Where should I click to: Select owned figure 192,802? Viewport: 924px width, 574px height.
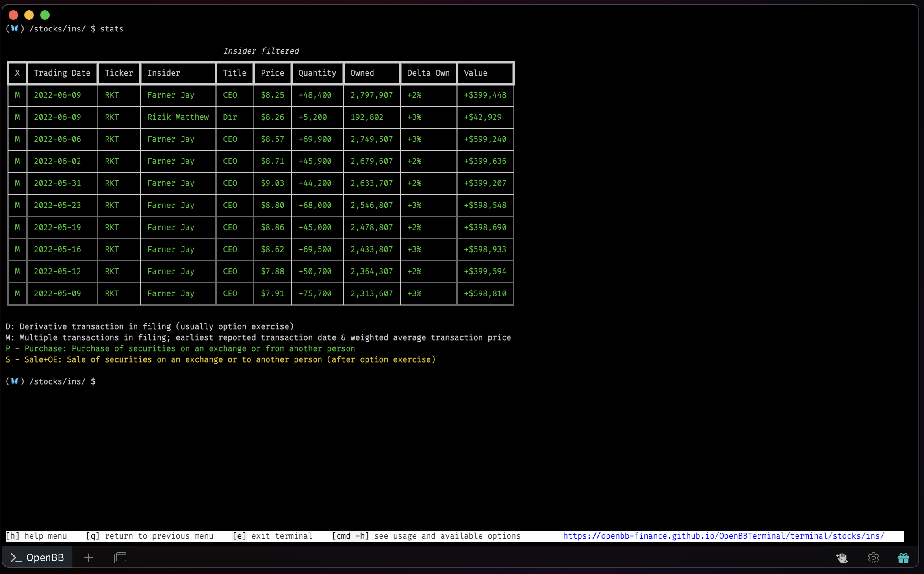(367, 117)
